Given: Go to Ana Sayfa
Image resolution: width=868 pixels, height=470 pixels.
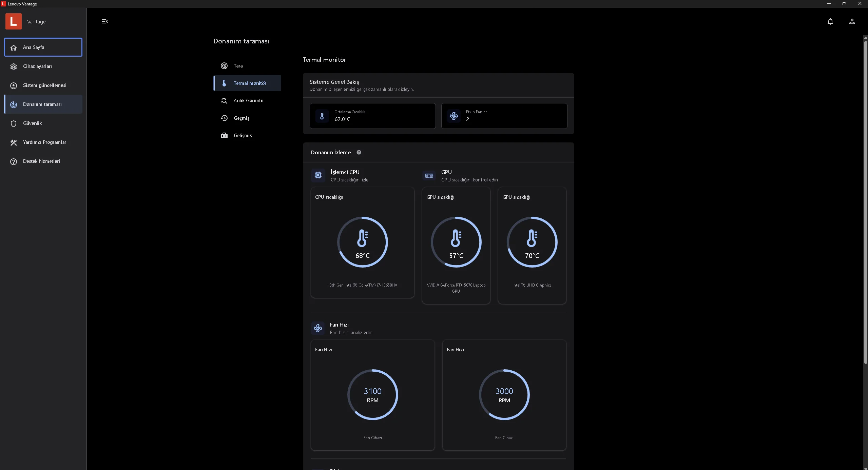Looking at the screenshot, I should coord(43,47).
